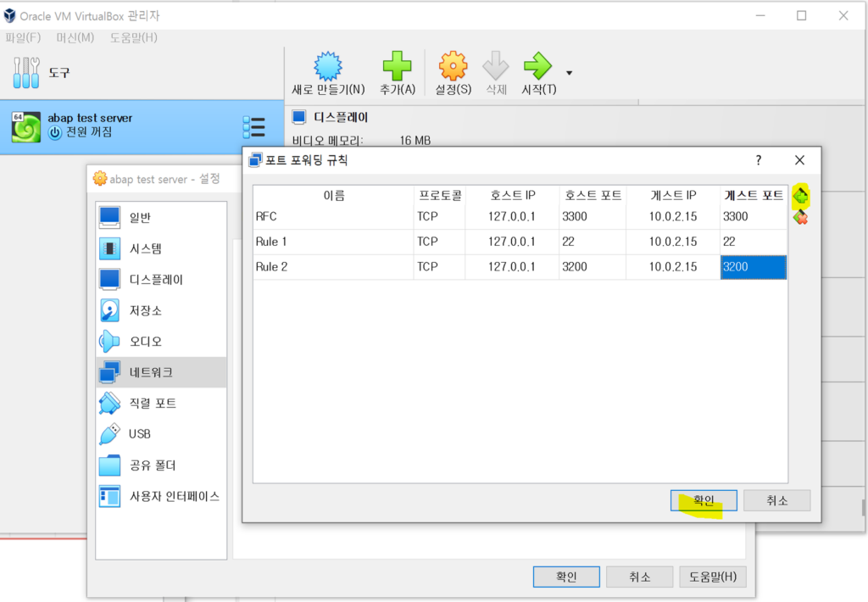Open General (일반) settings category
This screenshot has height=602, width=868.
(161, 217)
